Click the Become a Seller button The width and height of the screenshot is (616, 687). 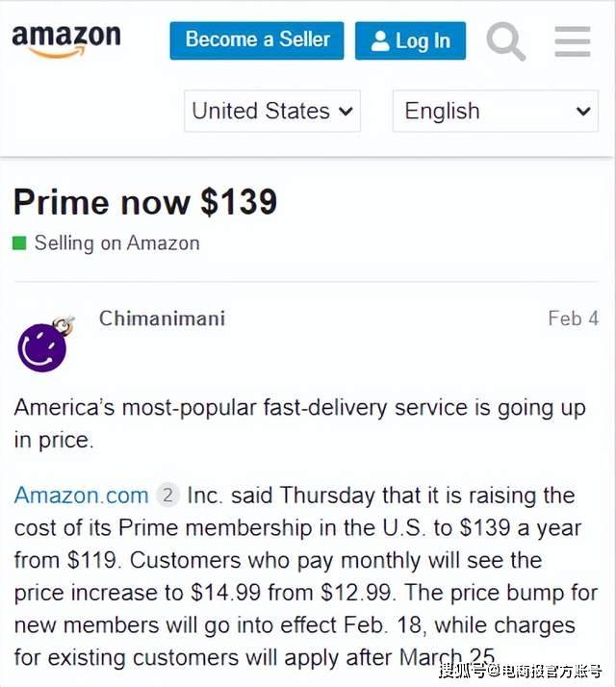coord(257,40)
